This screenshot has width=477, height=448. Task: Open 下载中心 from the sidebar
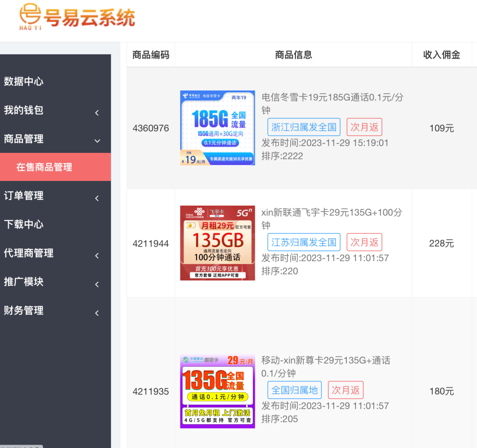24,225
